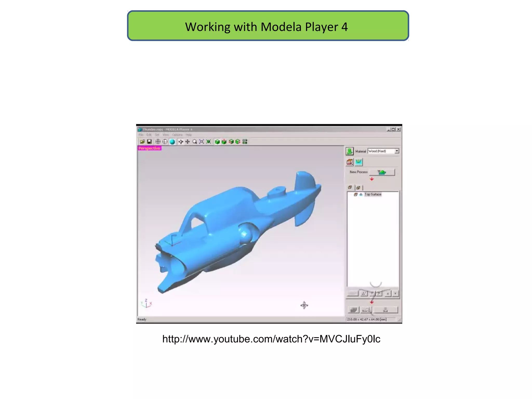Activate the four-arrow pan move tool

click(188, 142)
